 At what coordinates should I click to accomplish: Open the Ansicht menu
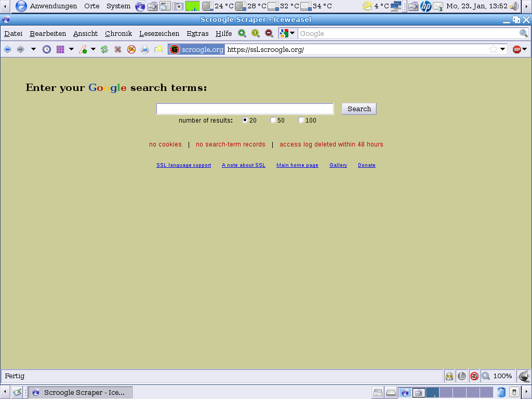point(86,33)
